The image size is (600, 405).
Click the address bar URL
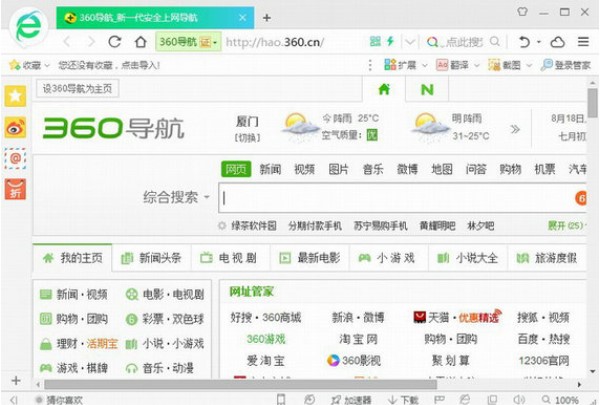point(275,42)
